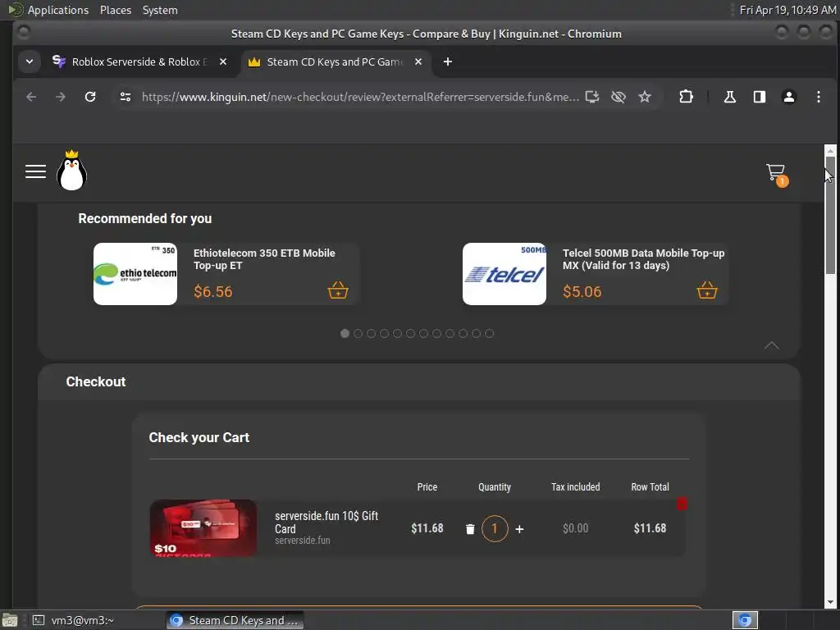This screenshot has width=840, height=630.
Task: Click the serverside.fun seller name
Action: [302, 541]
